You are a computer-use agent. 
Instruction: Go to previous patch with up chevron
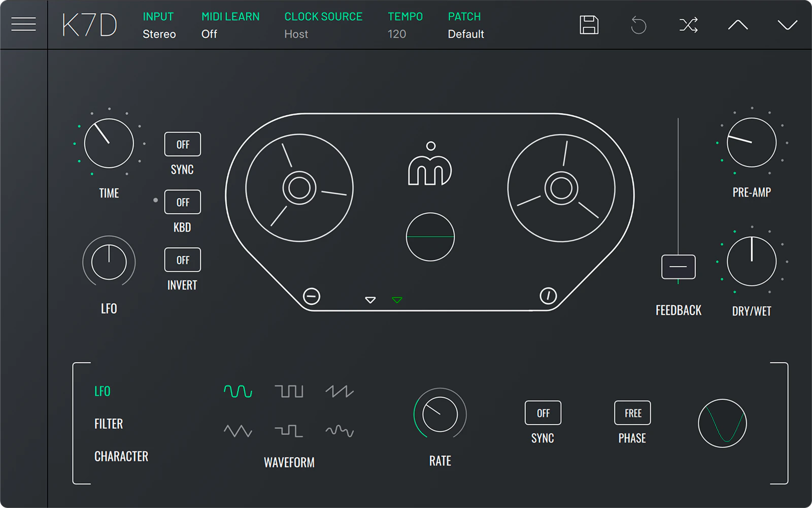(x=738, y=25)
